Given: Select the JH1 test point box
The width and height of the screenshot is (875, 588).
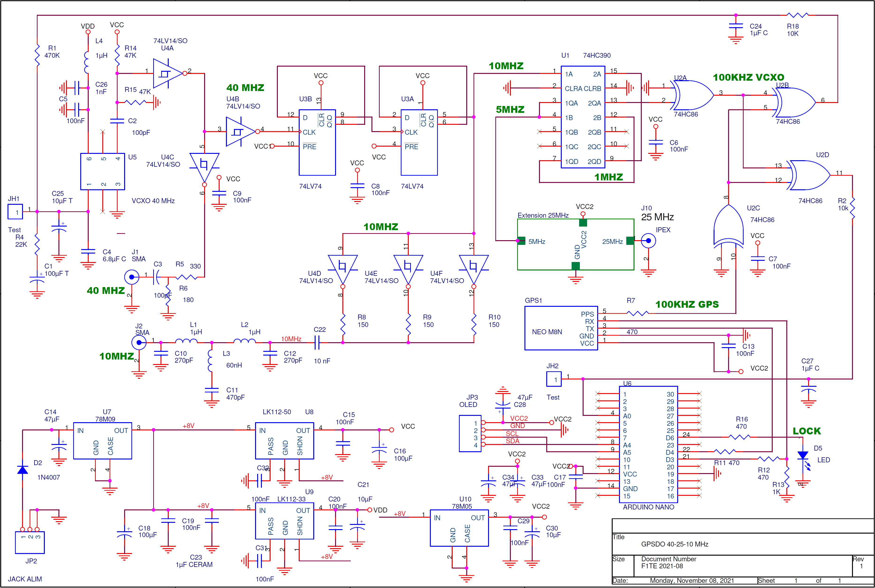Looking at the screenshot, I should pos(15,212).
